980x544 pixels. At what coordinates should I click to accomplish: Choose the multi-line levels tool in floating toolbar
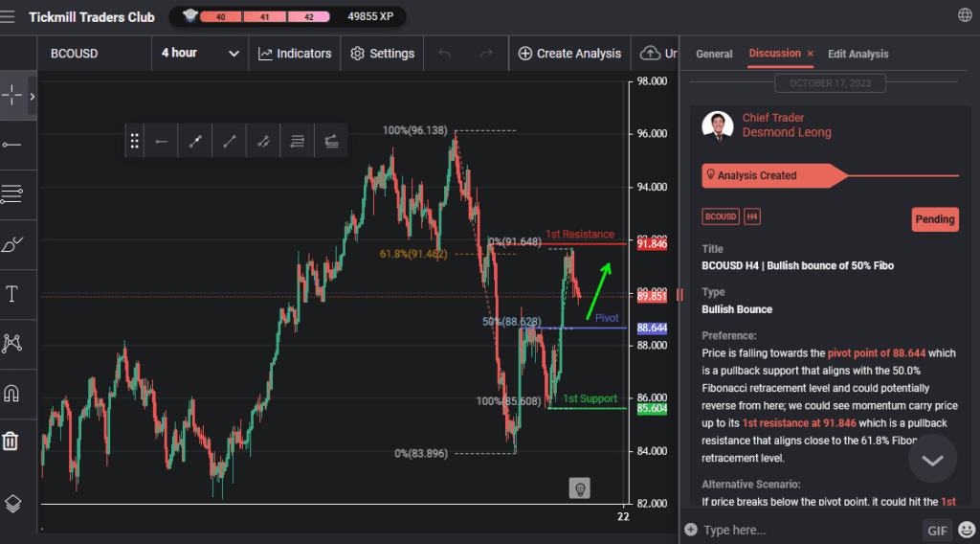[298, 142]
